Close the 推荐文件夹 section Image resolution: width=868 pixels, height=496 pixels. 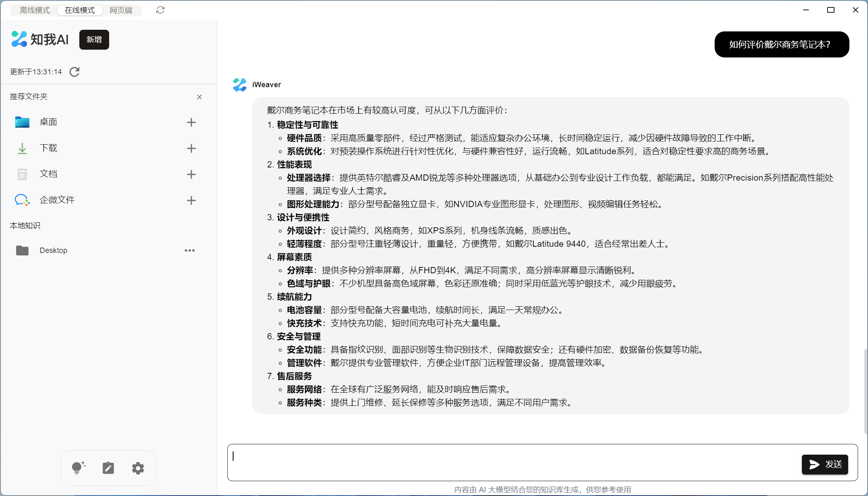(x=199, y=97)
